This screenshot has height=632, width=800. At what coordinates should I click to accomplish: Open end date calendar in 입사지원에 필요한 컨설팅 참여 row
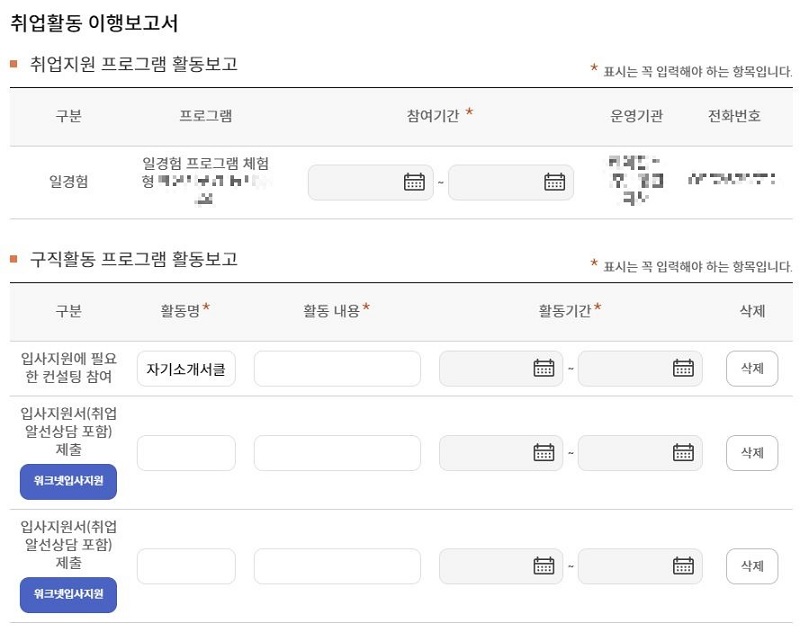[683, 368]
